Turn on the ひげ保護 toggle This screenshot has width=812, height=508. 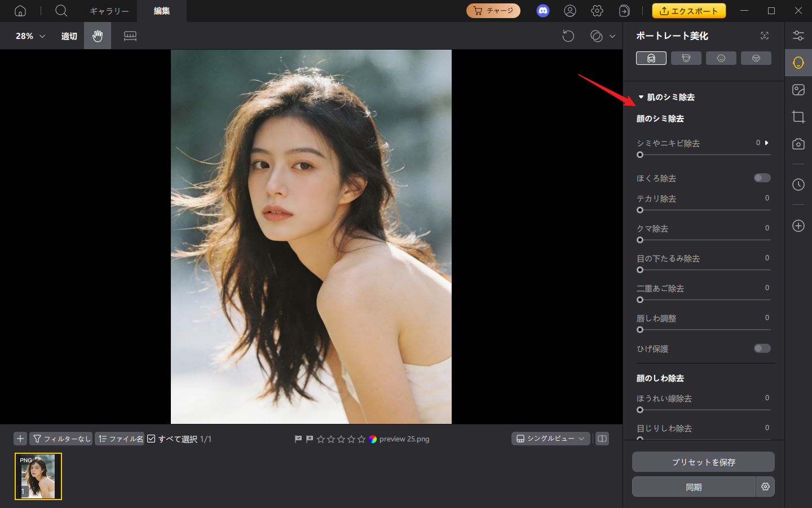[x=762, y=348]
